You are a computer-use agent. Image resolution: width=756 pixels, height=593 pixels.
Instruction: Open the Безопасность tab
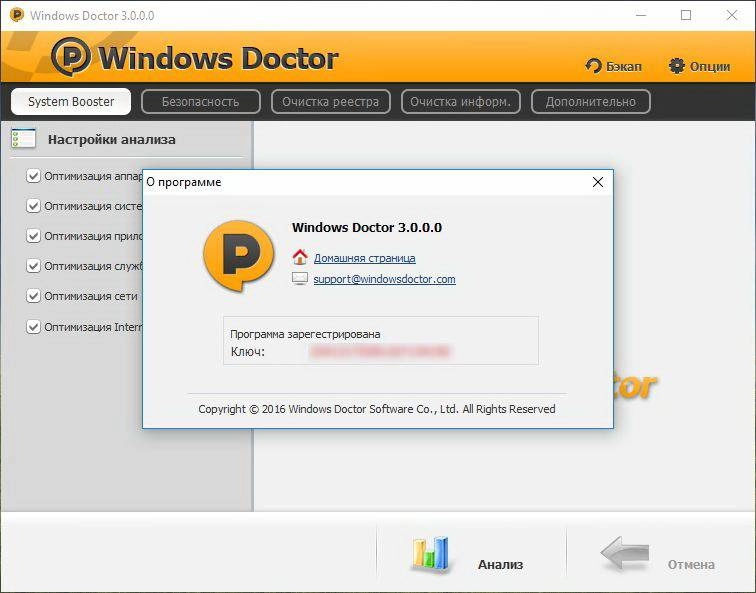pos(201,102)
